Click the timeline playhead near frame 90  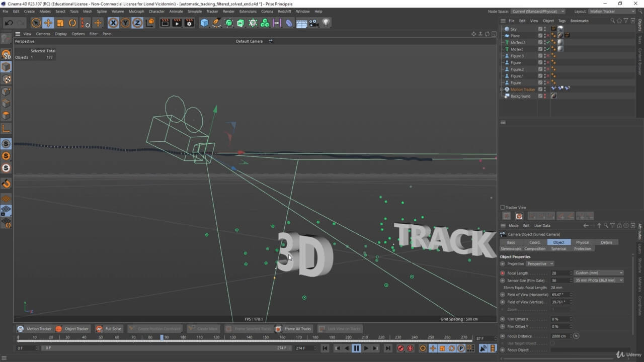click(162, 337)
